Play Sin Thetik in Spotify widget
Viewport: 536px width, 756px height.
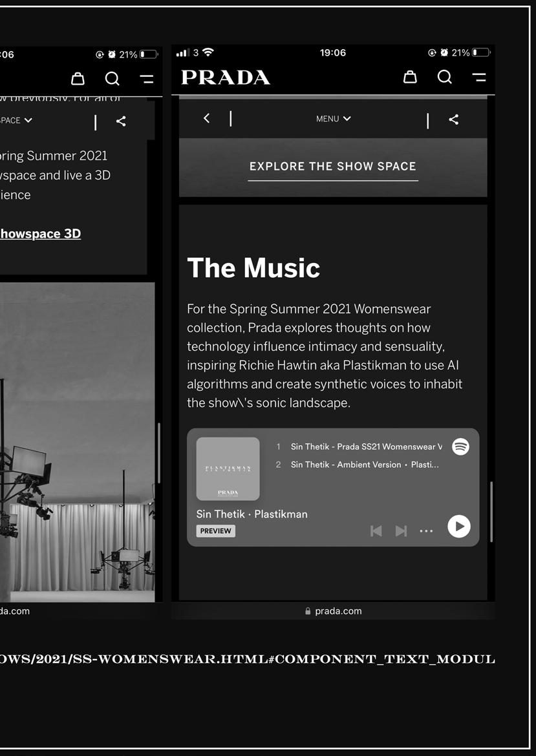459,526
